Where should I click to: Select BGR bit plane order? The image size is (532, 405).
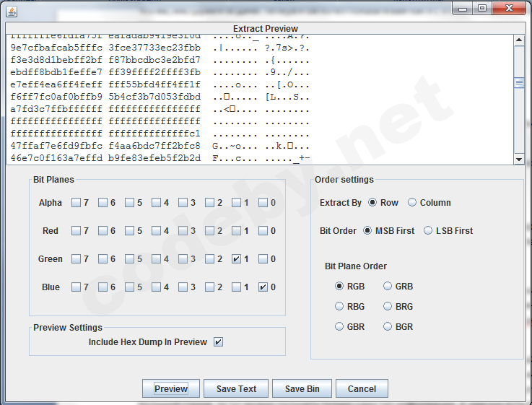(388, 326)
